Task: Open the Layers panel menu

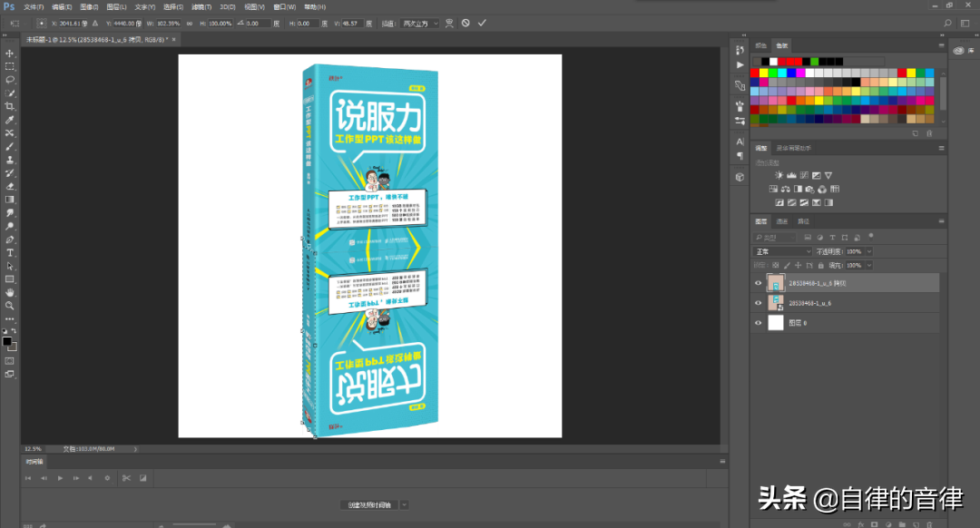Action: 941,221
